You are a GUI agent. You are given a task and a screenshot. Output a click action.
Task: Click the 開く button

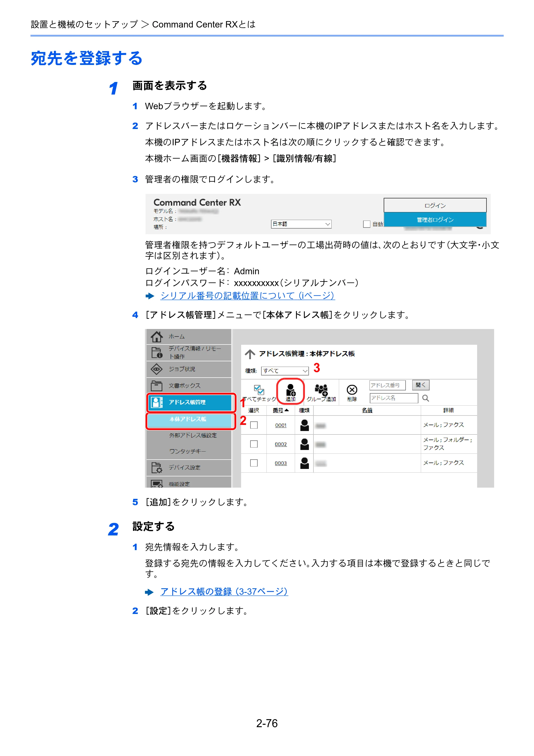(x=421, y=385)
